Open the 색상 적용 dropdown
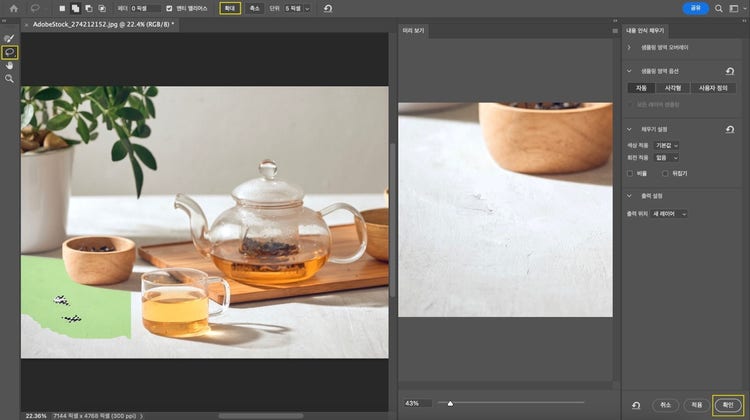This screenshot has height=420, width=750. pos(667,145)
